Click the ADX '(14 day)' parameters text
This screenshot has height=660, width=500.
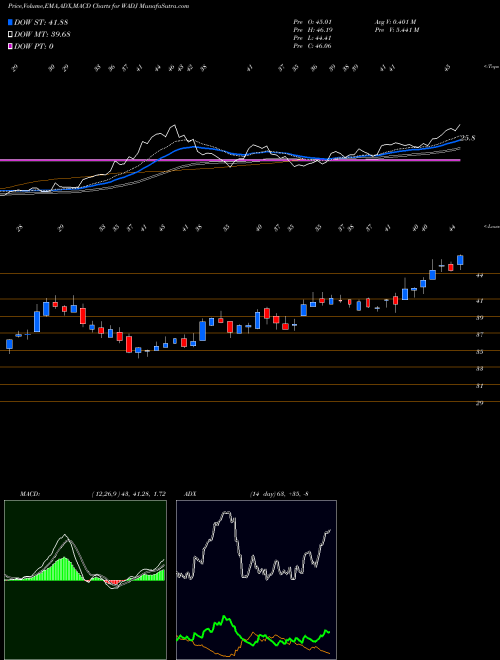coord(262,493)
